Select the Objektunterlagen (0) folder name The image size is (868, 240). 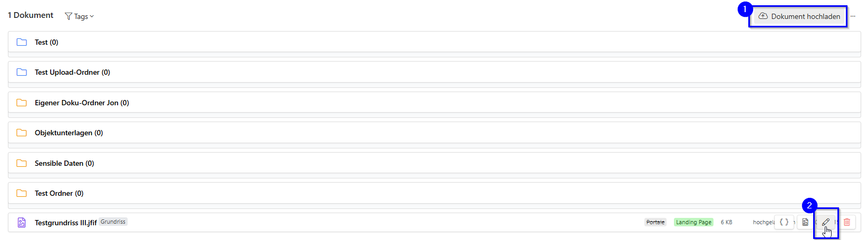[x=69, y=133]
